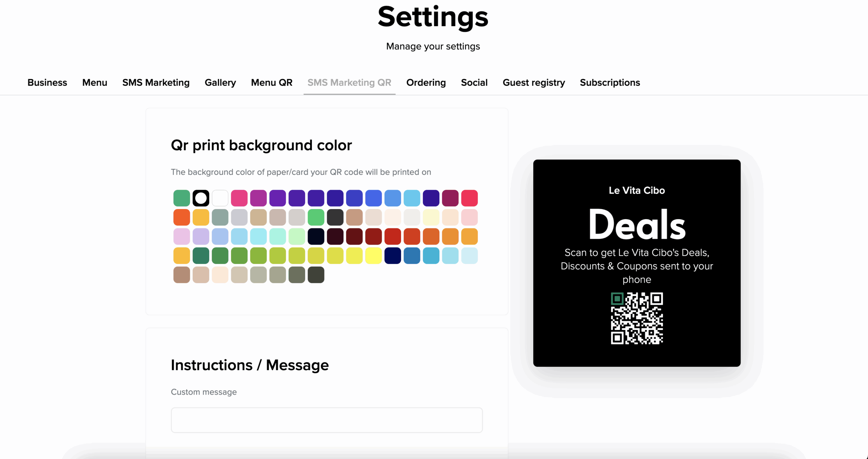Choose the steel blue swatch next to navy
868x459 pixels.
412,256
